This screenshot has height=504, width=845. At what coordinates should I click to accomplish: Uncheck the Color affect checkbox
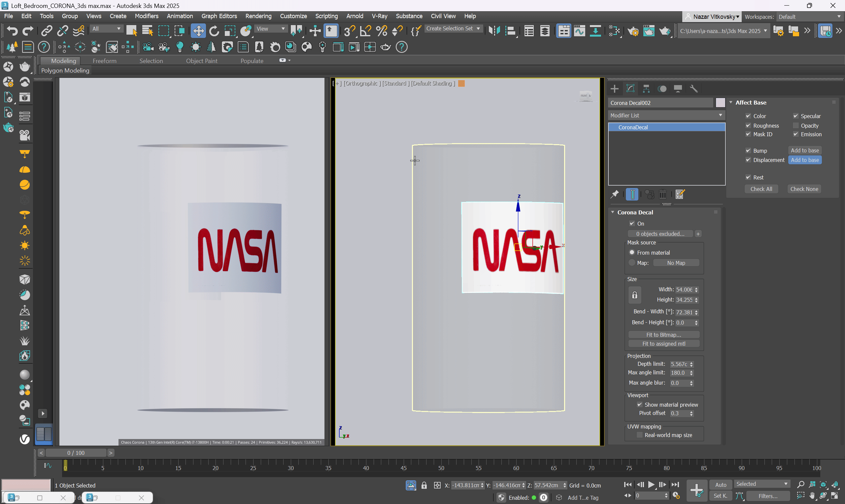click(748, 116)
